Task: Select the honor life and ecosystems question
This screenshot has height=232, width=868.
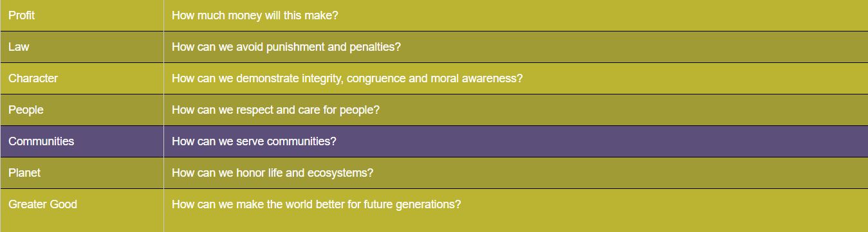Action: 273,173
